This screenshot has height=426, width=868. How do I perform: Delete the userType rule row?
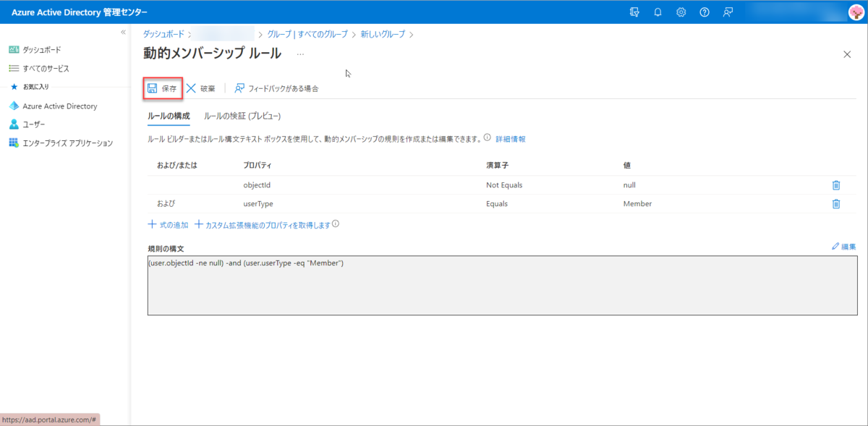(836, 204)
